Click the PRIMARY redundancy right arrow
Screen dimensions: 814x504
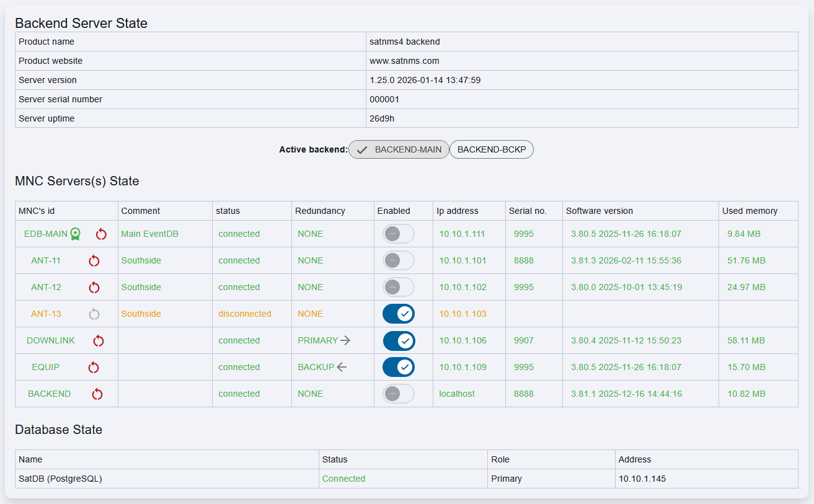pyautogui.click(x=345, y=340)
